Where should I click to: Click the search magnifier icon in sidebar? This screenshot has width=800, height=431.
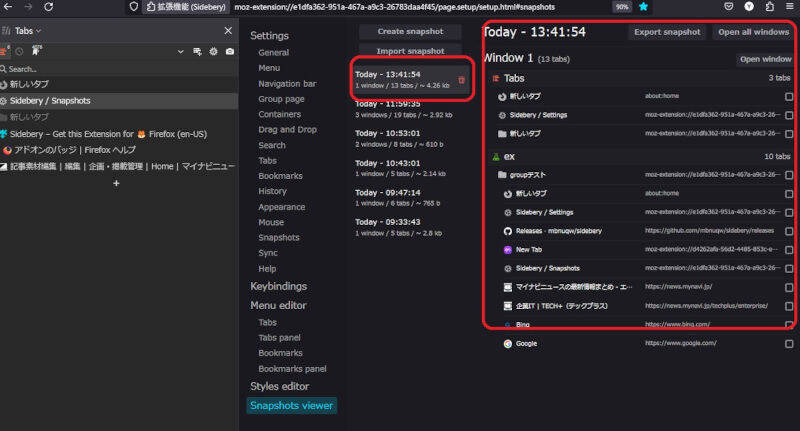click(x=4, y=69)
